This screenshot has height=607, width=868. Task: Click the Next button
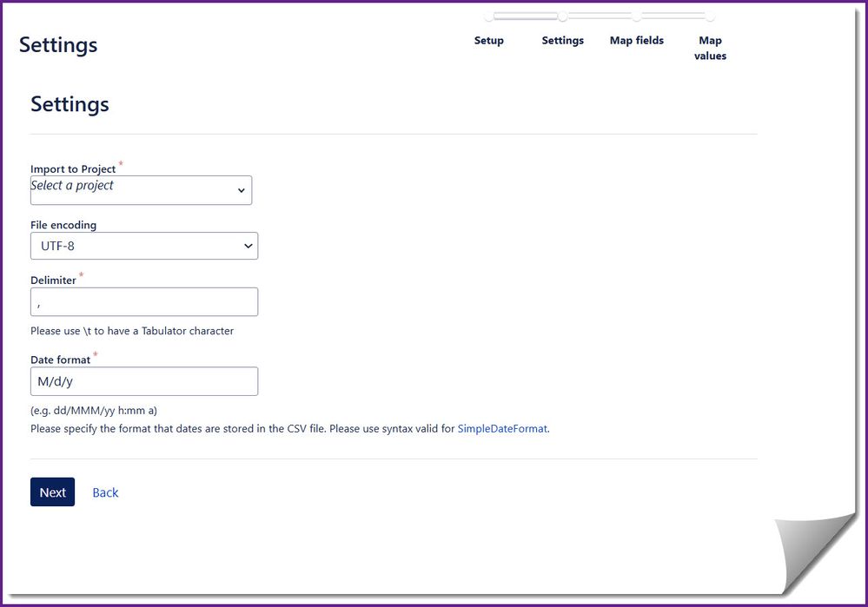pyautogui.click(x=53, y=492)
